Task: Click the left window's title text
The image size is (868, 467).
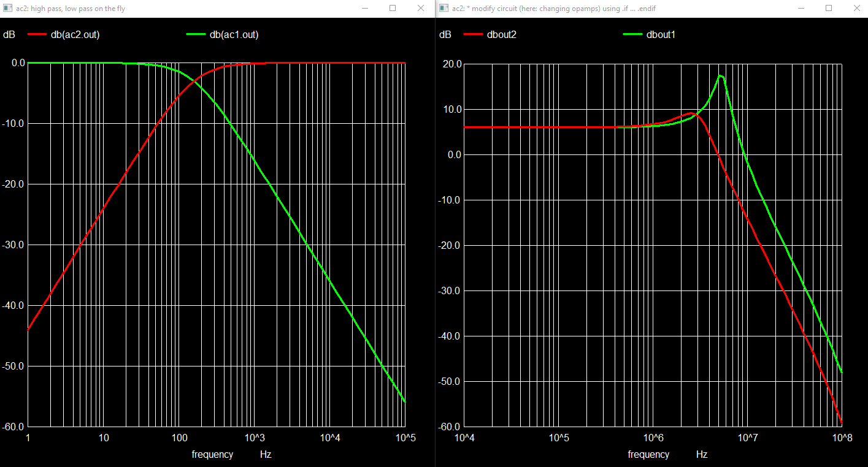Action: pyautogui.click(x=71, y=9)
